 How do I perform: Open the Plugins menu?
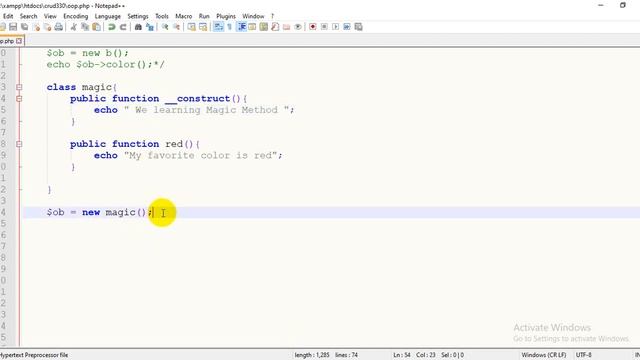226,16
